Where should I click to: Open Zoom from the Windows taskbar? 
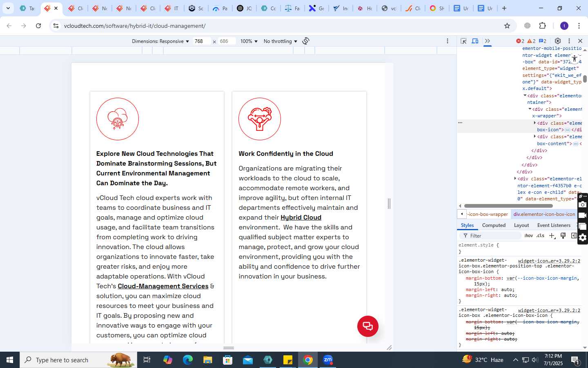point(328,360)
